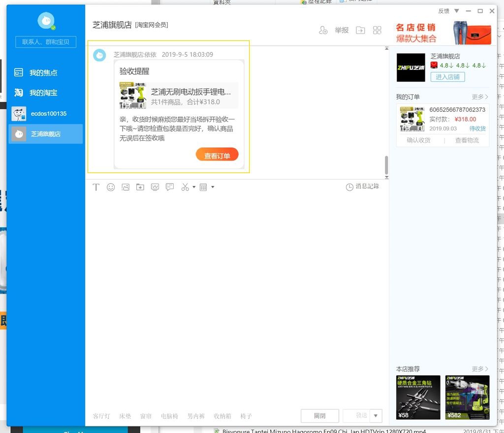Viewport: 504px width, 433px height.
Task: Click the profile avatar at top of sidebar
Action: (46, 21)
